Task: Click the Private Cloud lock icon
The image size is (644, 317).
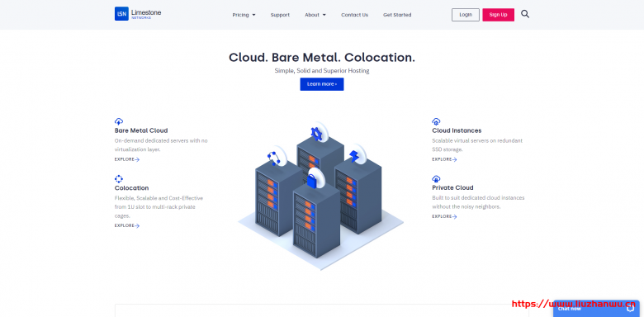Action: pos(436,178)
